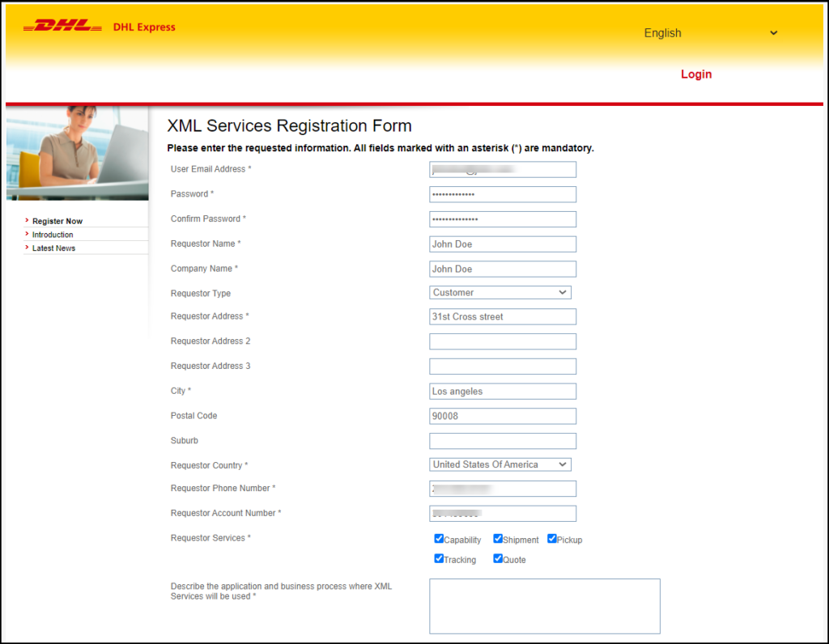This screenshot has height=644, width=829.
Task: Click the Requestor Address 2 field
Action: 502,341
